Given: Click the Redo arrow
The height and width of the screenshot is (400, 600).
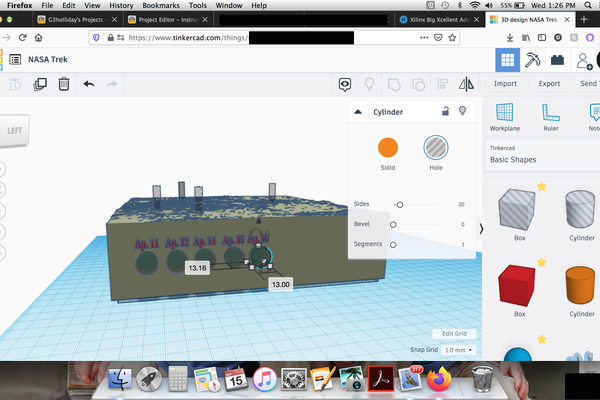Looking at the screenshot, I should pos(112,84).
